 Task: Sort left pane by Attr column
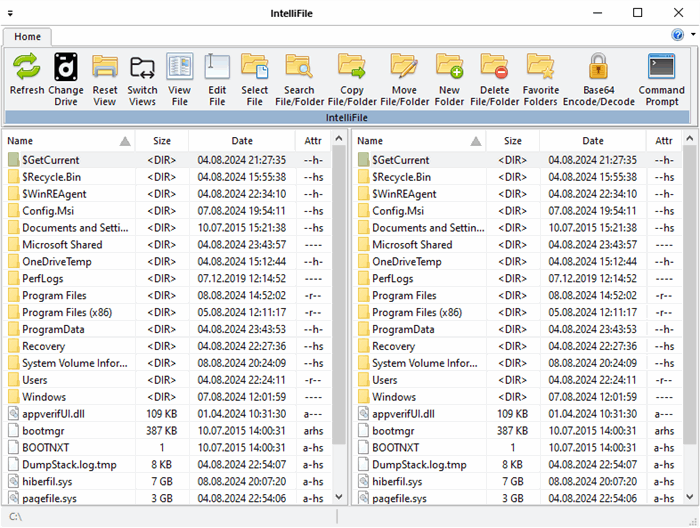coord(313,141)
